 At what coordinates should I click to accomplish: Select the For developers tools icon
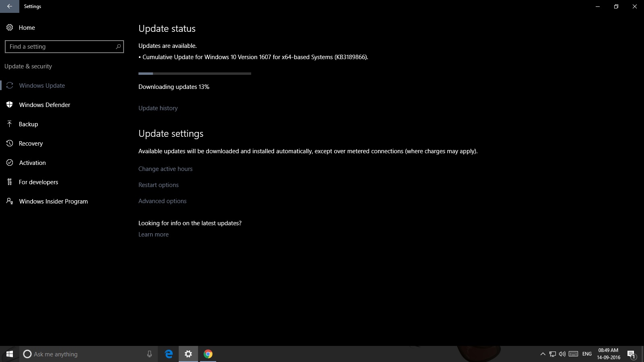[10, 182]
